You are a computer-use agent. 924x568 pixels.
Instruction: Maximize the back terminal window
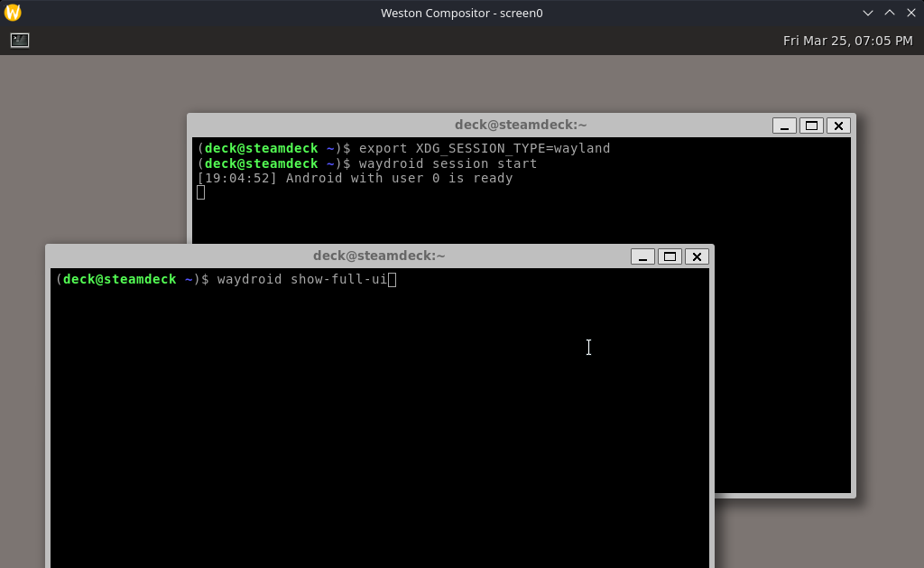click(811, 126)
